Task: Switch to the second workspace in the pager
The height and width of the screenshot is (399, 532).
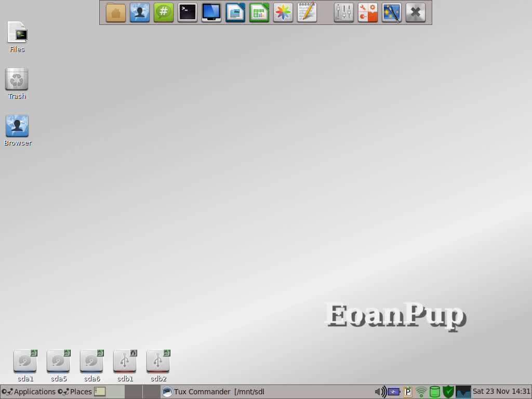Action: 134,392
